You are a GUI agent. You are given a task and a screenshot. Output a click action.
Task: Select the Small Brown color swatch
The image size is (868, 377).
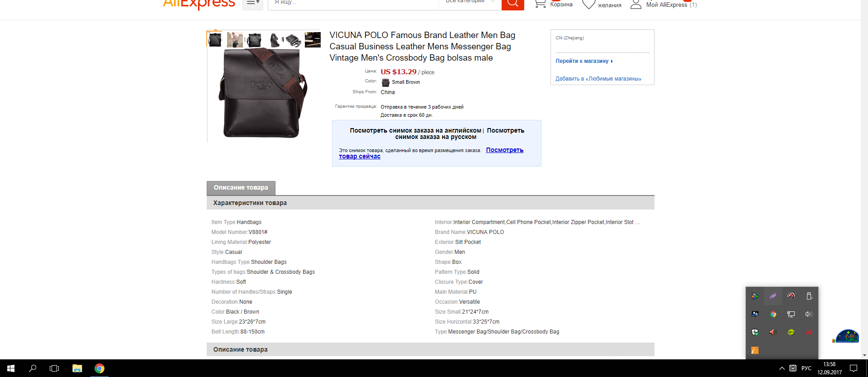click(385, 82)
